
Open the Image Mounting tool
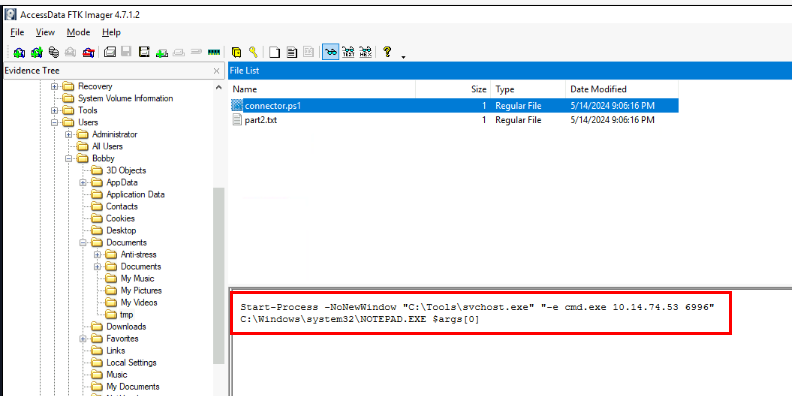tap(54, 52)
